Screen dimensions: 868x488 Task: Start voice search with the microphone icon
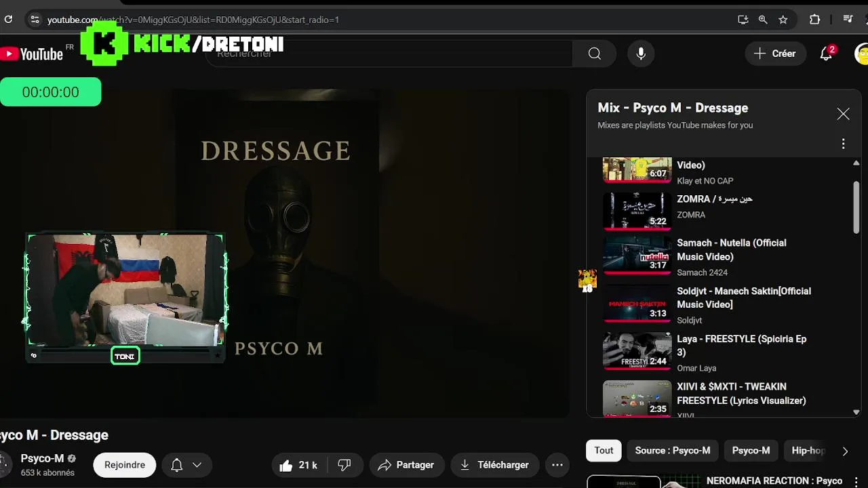(641, 54)
